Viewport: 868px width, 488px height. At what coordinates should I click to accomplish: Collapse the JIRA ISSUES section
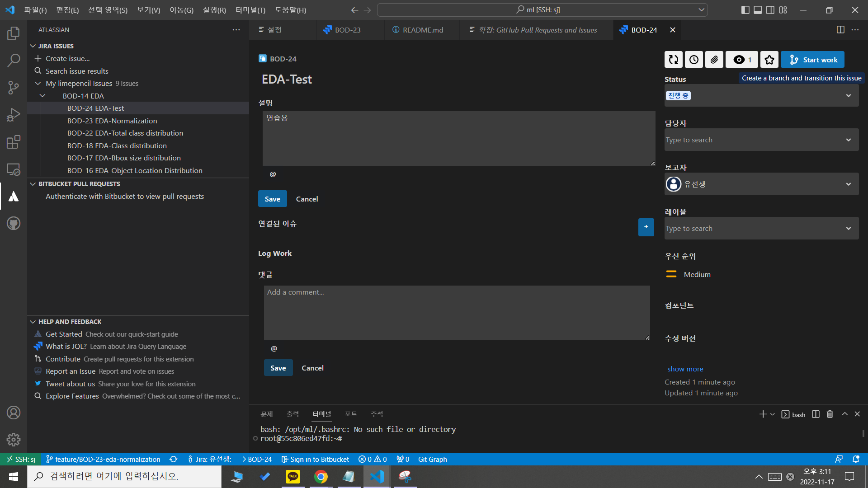[33, 46]
